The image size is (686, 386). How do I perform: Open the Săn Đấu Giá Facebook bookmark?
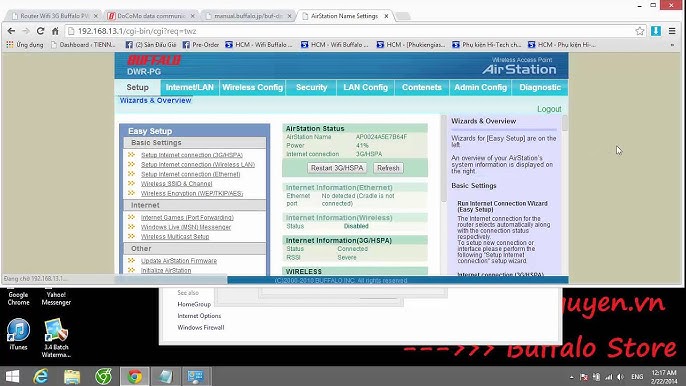click(x=151, y=45)
